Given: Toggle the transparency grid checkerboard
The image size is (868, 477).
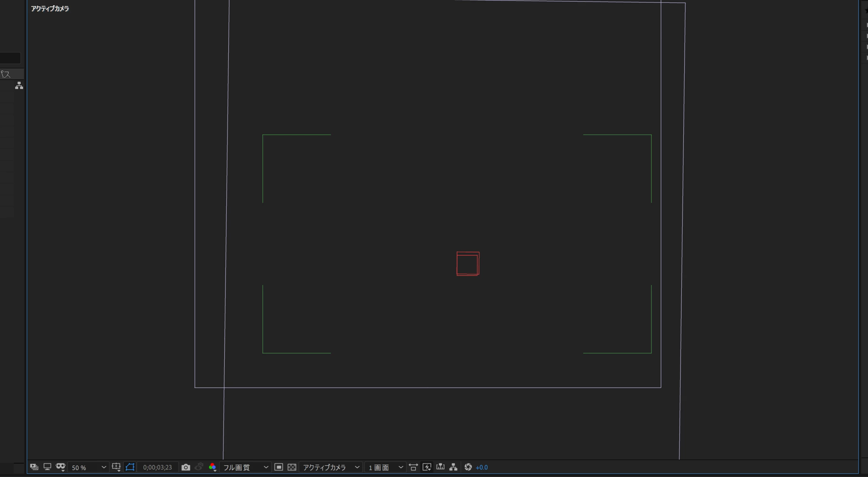Looking at the screenshot, I should (292, 467).
